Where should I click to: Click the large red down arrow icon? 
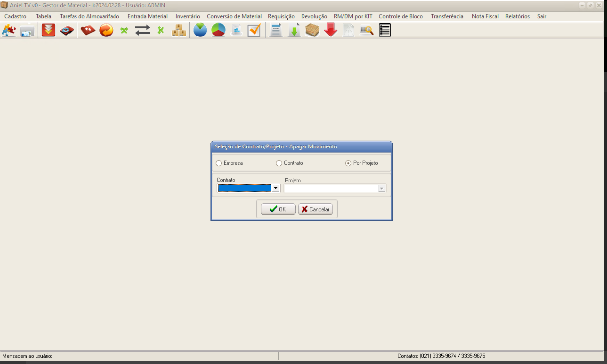point(331,31)
